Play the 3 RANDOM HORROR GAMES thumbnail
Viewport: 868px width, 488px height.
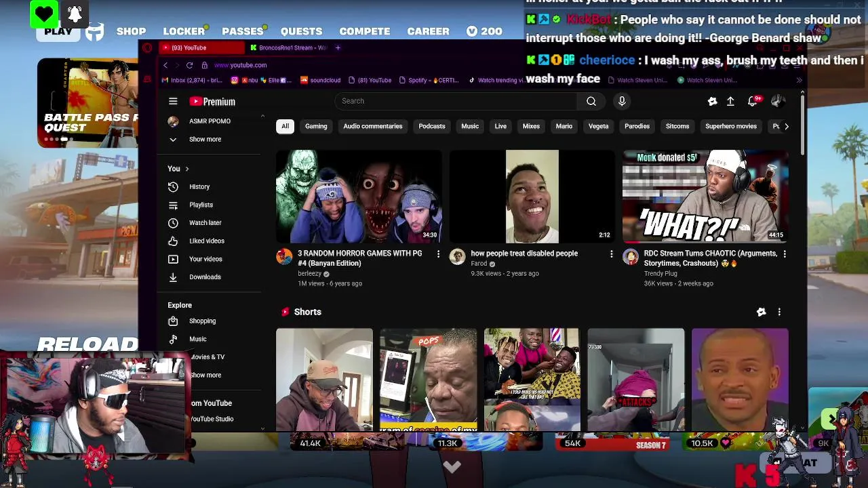pos(359,197)
